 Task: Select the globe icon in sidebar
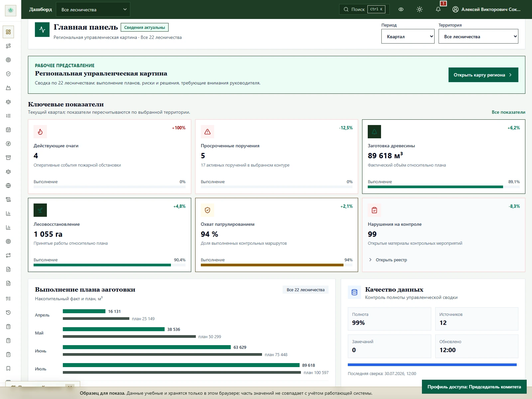coord(8,186)
